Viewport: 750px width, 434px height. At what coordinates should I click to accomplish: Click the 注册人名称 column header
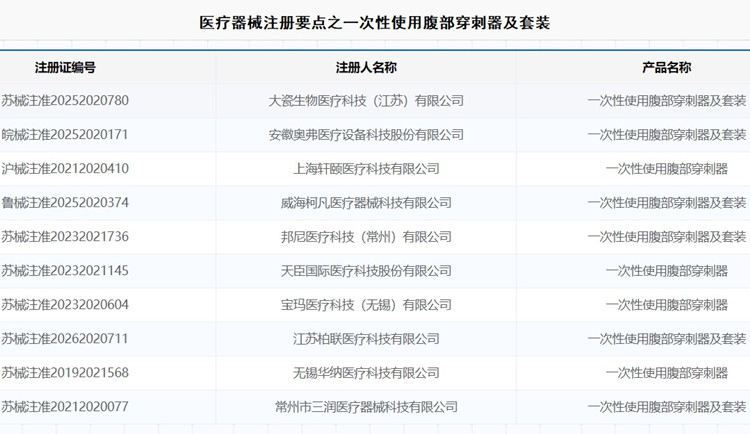pos(366,67)
